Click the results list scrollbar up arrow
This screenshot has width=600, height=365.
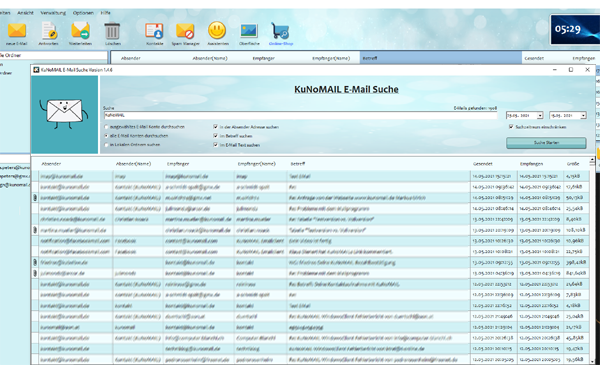pos(592,159)
